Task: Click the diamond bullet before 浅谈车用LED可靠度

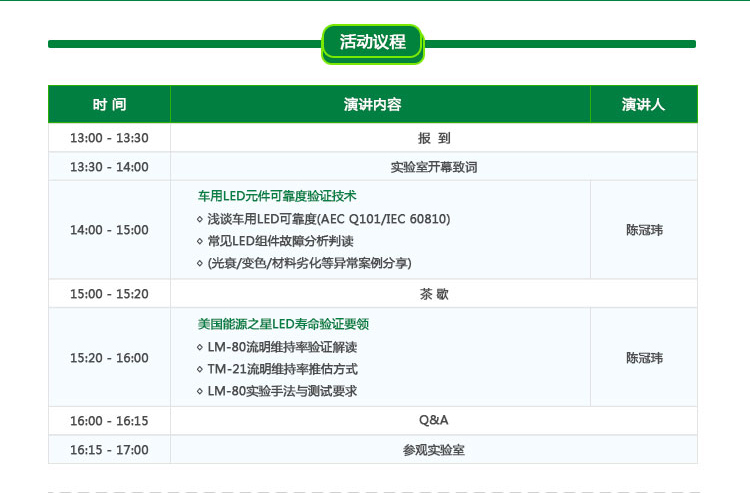Action: click(200, 219)
